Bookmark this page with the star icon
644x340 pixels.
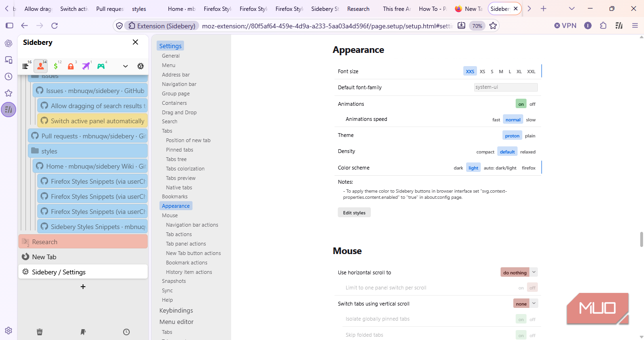click(493, 26)
